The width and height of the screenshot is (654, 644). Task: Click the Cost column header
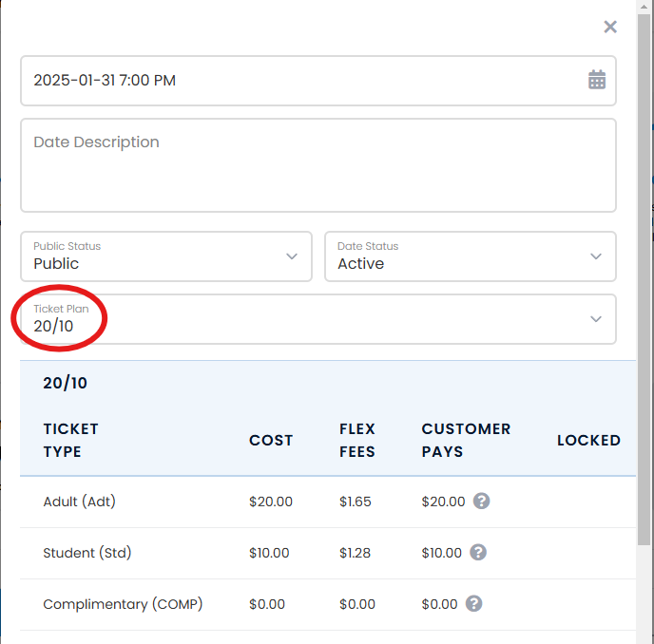271,440
